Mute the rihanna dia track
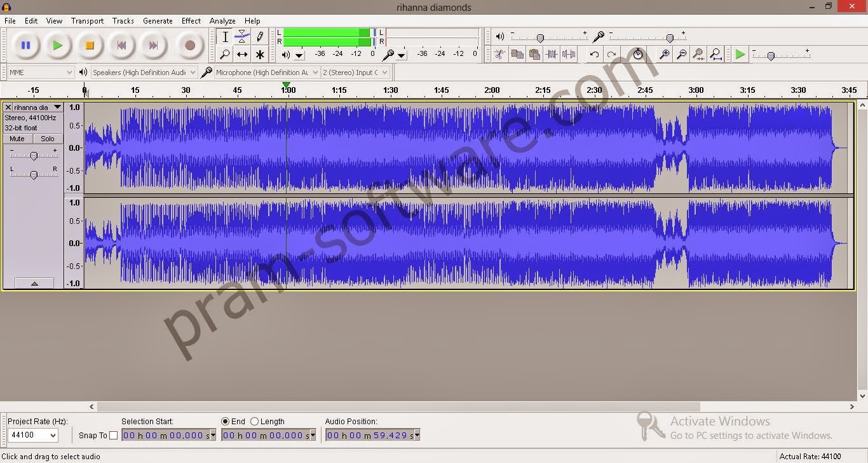The width and height of the screenshot is (868, 463). tap(17, 139)
